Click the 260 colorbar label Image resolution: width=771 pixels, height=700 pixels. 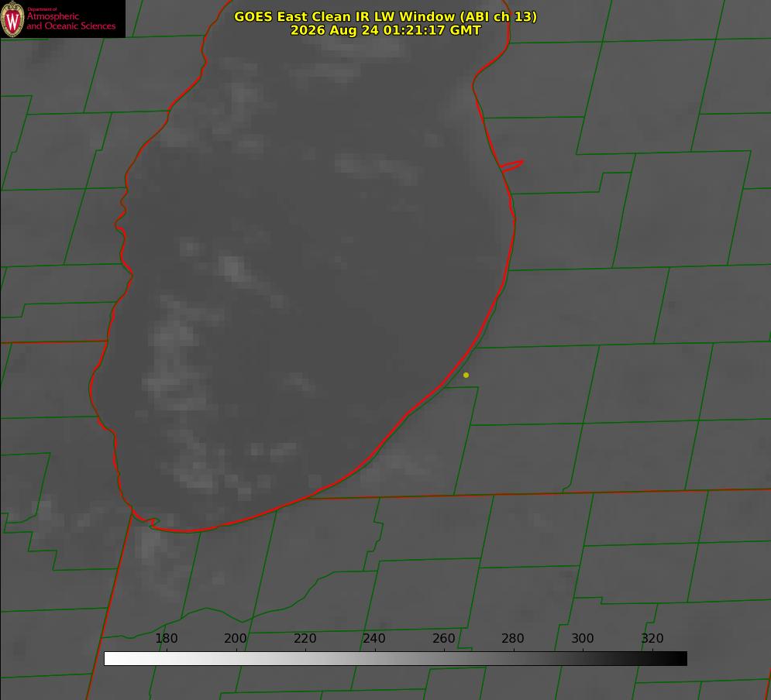(443, 638)
